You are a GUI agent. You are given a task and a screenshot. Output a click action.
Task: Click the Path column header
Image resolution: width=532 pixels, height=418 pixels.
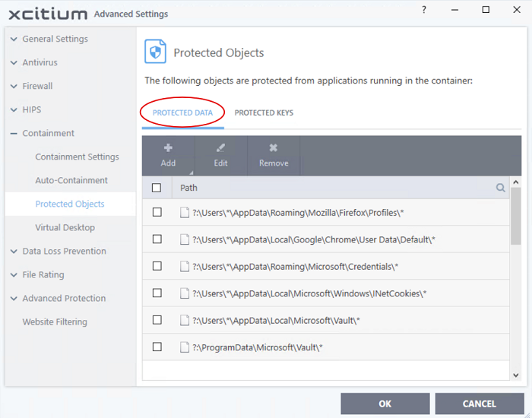(188, 188)
